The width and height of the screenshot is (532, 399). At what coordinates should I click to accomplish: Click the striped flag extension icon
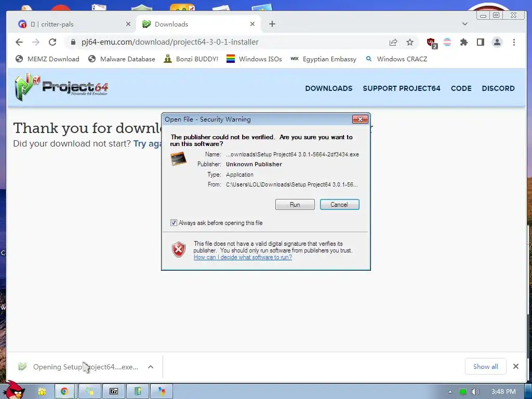[447, 42]
